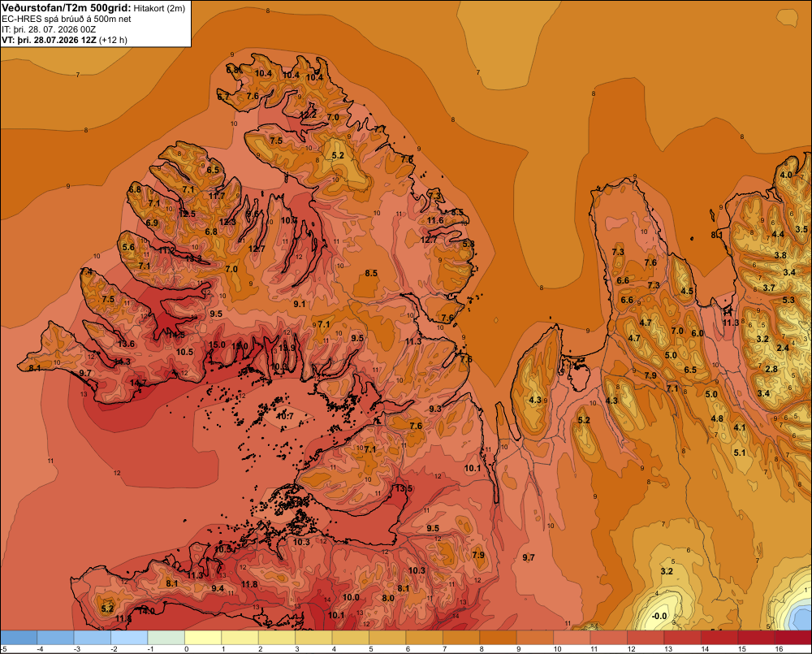
Task: Click the temperature value -0.0
Action: tap(659, 616)
